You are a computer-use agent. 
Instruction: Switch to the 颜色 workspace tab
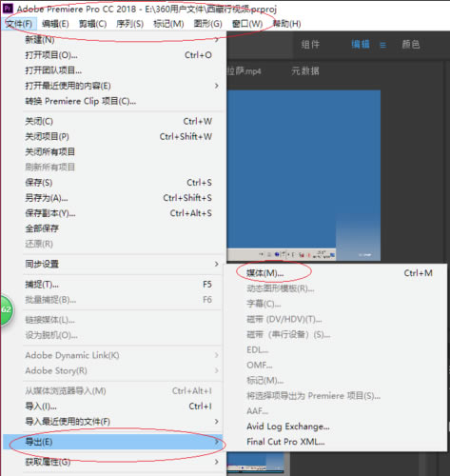[411, 44]
